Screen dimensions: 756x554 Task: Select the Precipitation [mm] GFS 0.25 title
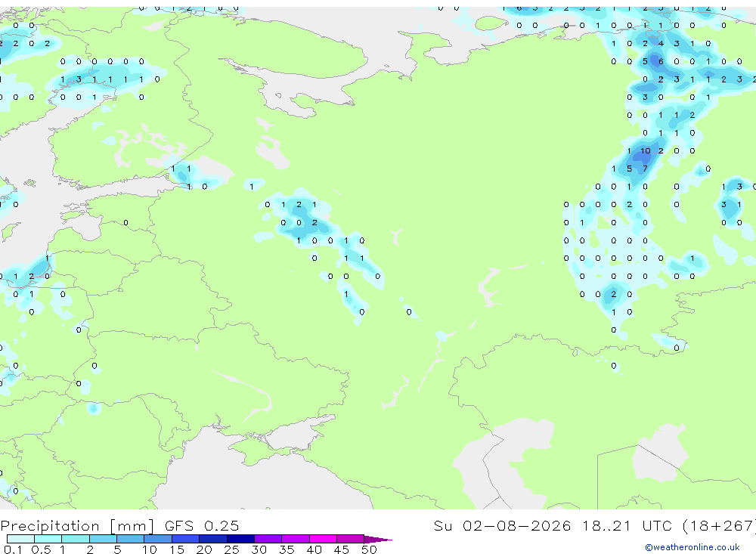119,526
